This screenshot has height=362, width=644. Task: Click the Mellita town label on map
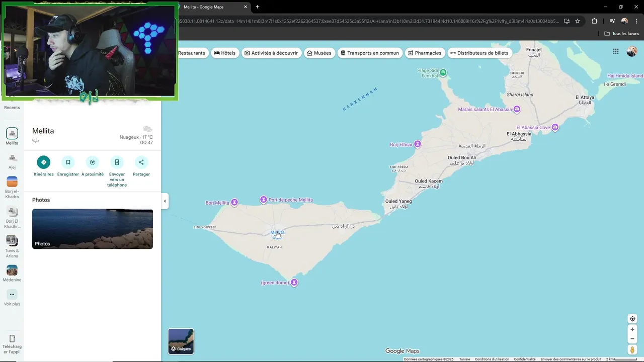click(x=277, y=232)
